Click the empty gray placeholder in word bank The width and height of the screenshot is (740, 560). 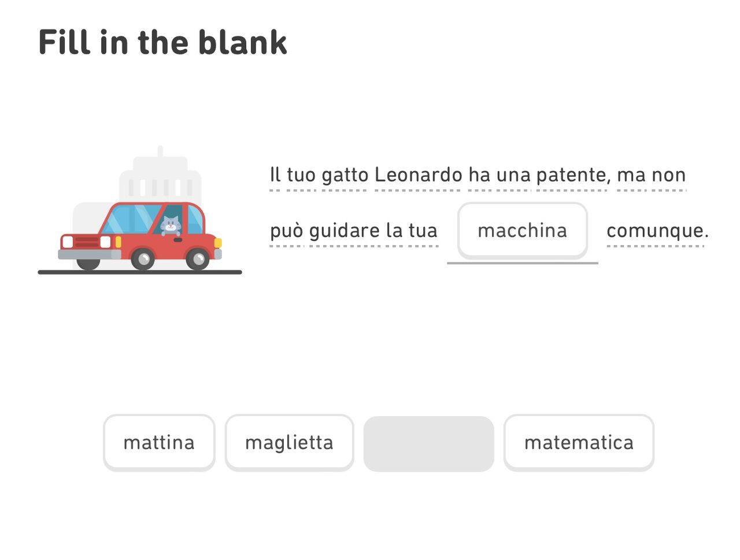[x=428, y=444]
